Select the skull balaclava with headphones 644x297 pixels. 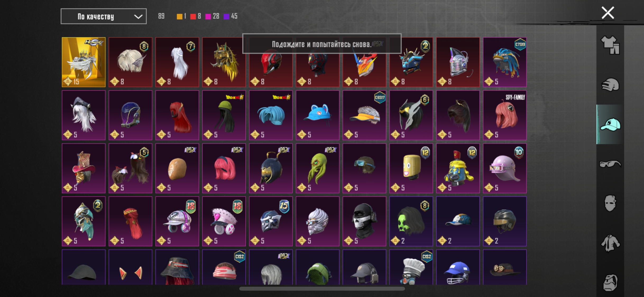pyautogui.click(x=364, y=221)
